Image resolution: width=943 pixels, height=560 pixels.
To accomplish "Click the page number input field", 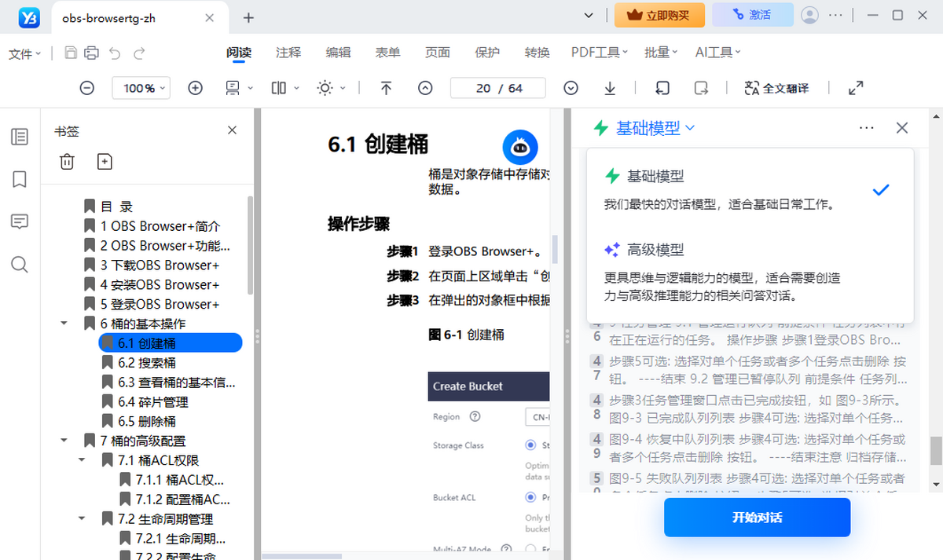I will [498, 88].
